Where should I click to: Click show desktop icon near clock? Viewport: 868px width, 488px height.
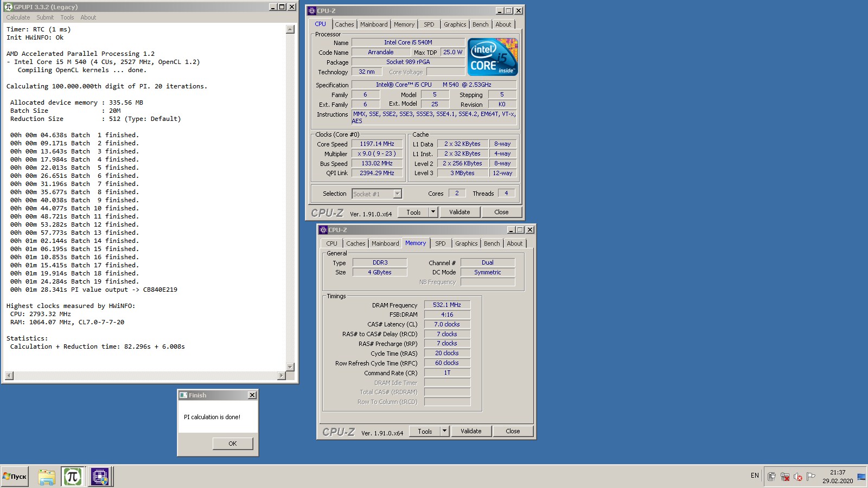tap(861, 477)
